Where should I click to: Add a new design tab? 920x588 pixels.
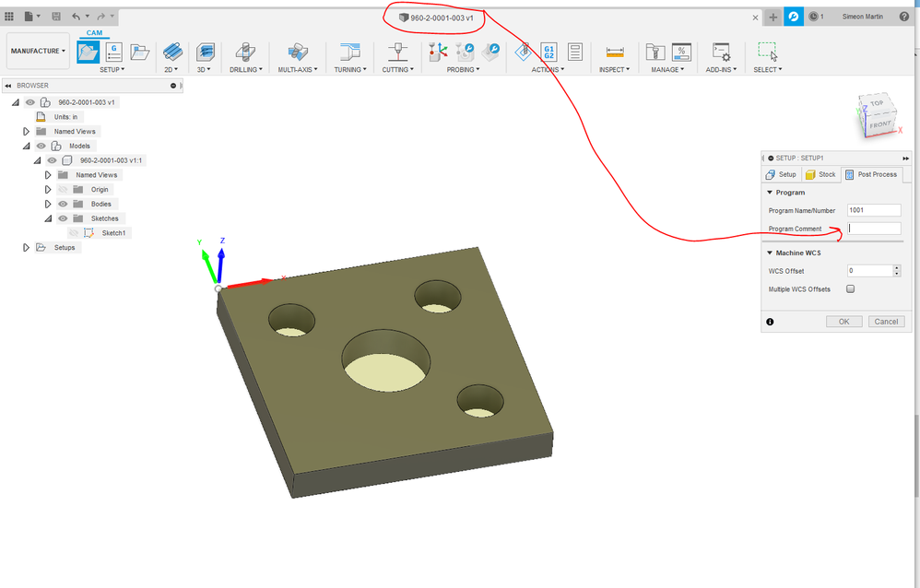pos(773,17)
